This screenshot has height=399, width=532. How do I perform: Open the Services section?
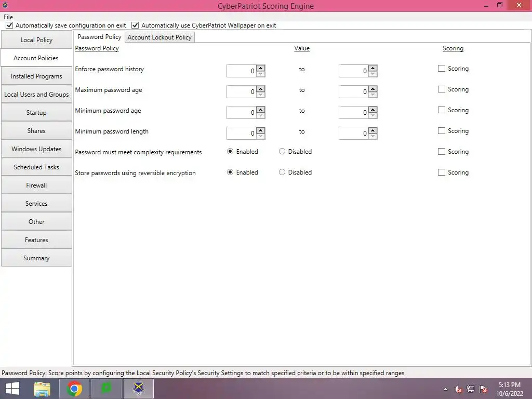[36, 204]
